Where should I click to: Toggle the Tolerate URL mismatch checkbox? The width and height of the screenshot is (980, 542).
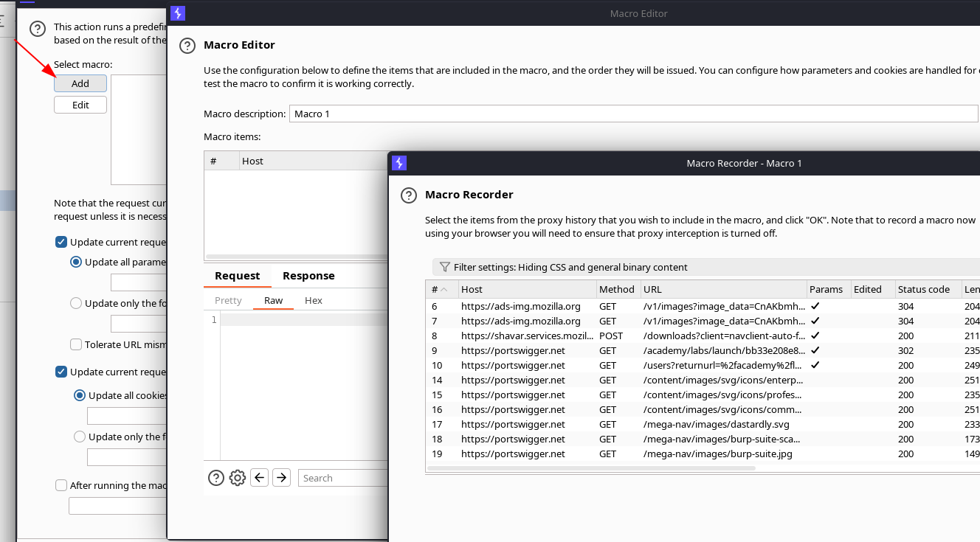tap(76, 344)
